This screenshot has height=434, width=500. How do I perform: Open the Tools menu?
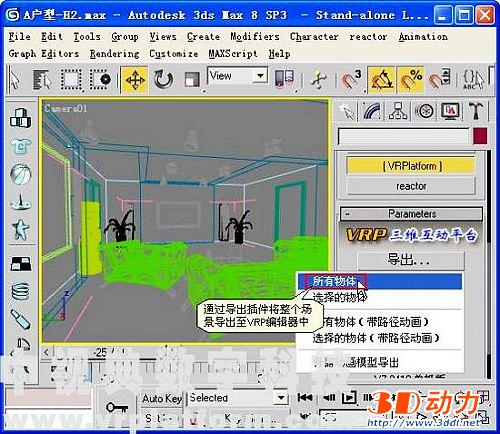tap(87, 36)
